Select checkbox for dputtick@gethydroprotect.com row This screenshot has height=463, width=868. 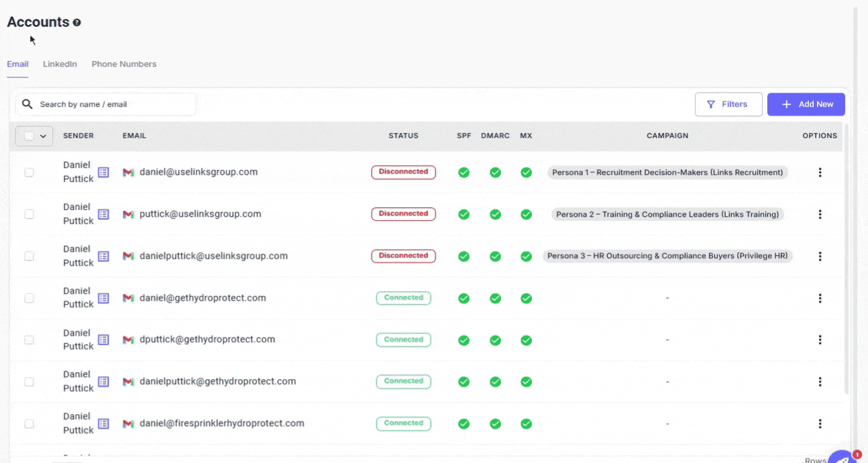[29, 340]
